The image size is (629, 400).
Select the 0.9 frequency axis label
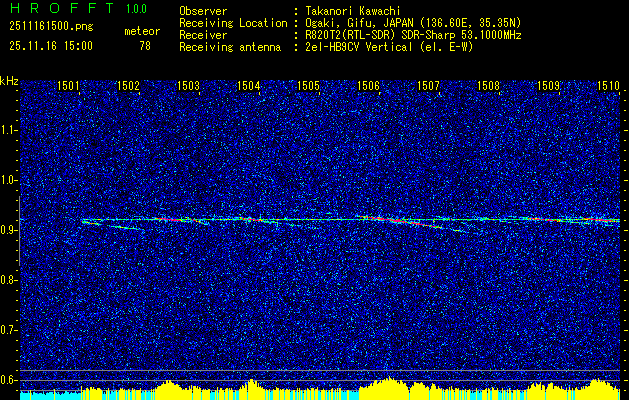pos(9,229)
